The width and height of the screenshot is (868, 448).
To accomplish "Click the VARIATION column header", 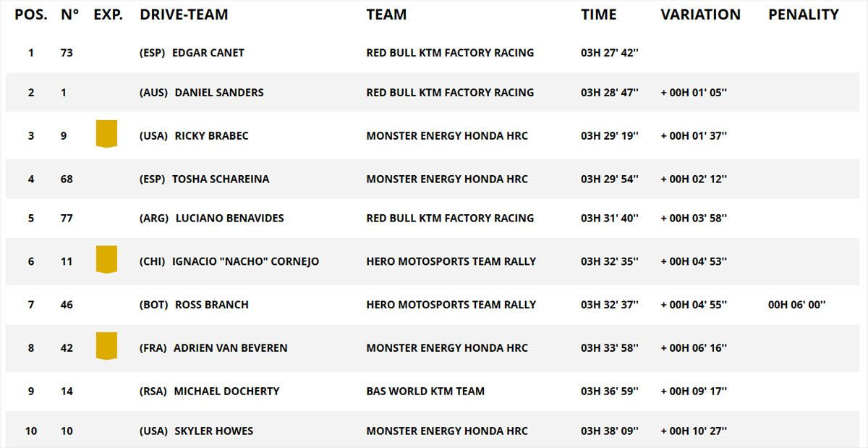I will click(x=700, y=14).
